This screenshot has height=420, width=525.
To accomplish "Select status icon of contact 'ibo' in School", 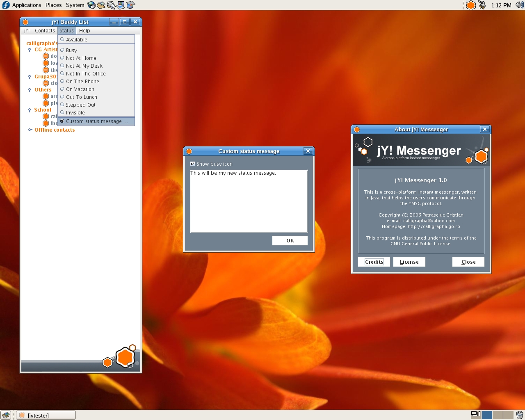I will (46, 123).
